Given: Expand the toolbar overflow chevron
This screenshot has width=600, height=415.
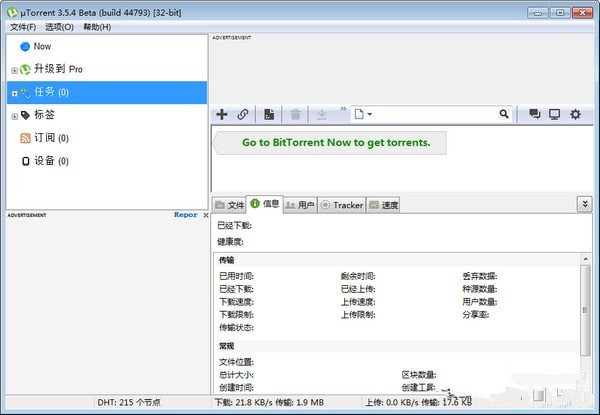Looking at the screenshot, I should point(343,109).
